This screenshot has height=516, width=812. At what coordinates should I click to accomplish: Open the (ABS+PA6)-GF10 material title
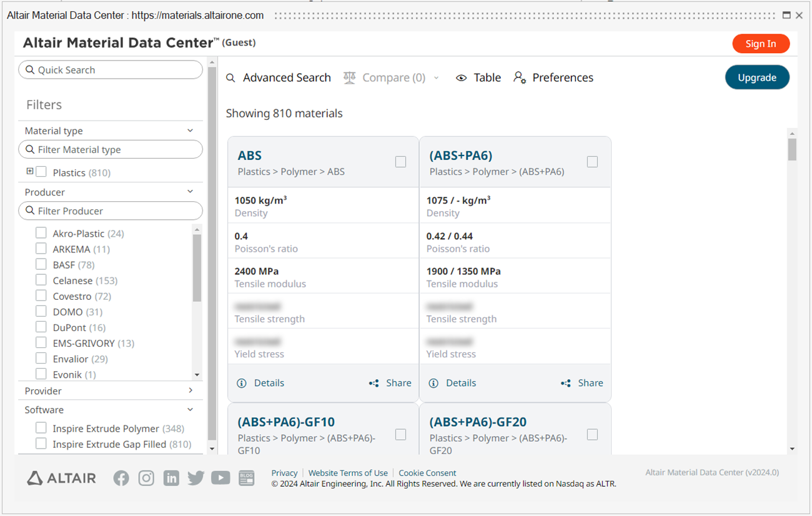pos(286,422)
